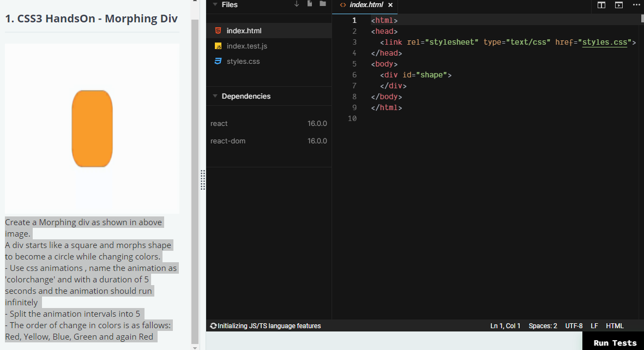Collapse the Files panel
The height and width of the screenshot is (350, 644).
[215, 4]
